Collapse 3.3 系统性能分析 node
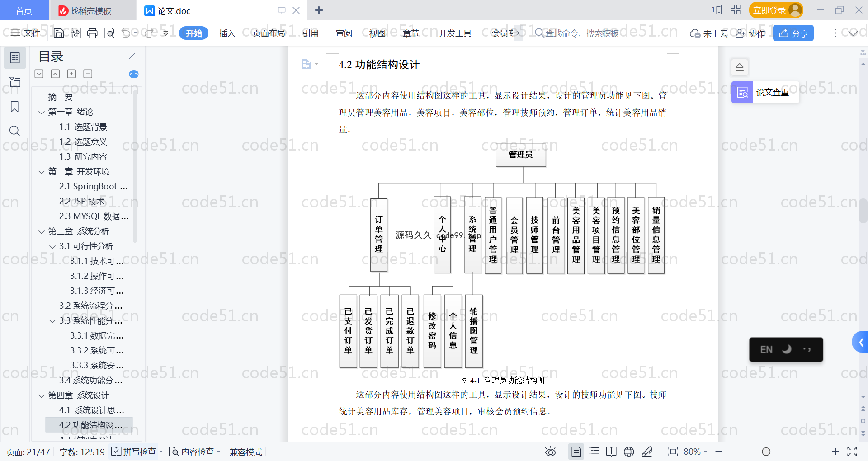868x461 pixels. click(52, 321)
